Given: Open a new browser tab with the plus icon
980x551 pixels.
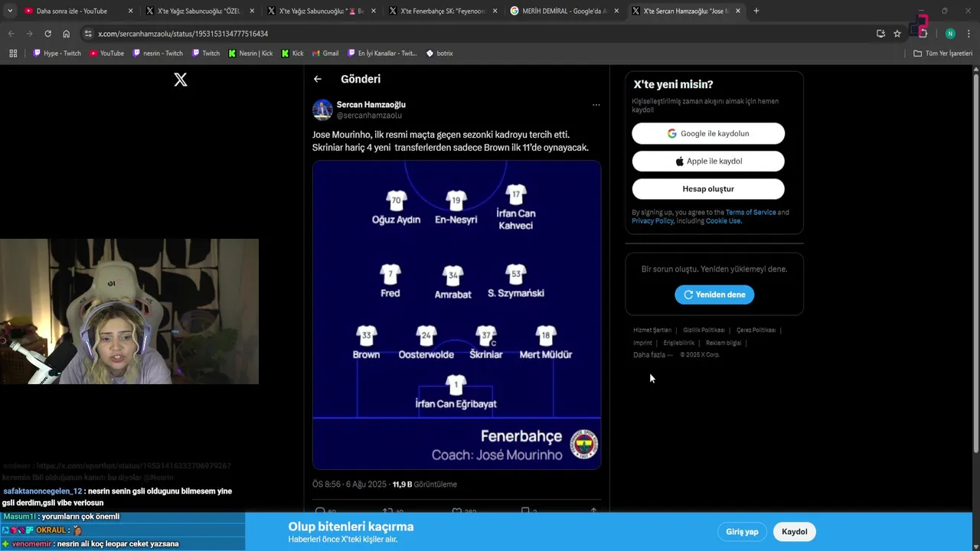Looking at the screenshot, I should (756, 11).
